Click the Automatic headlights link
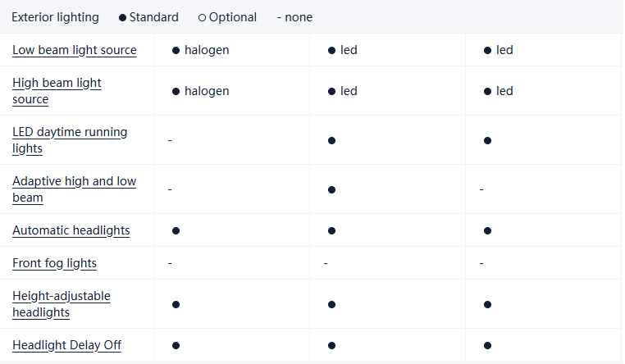This screenshot has height=364, width=625. point(71,230)
